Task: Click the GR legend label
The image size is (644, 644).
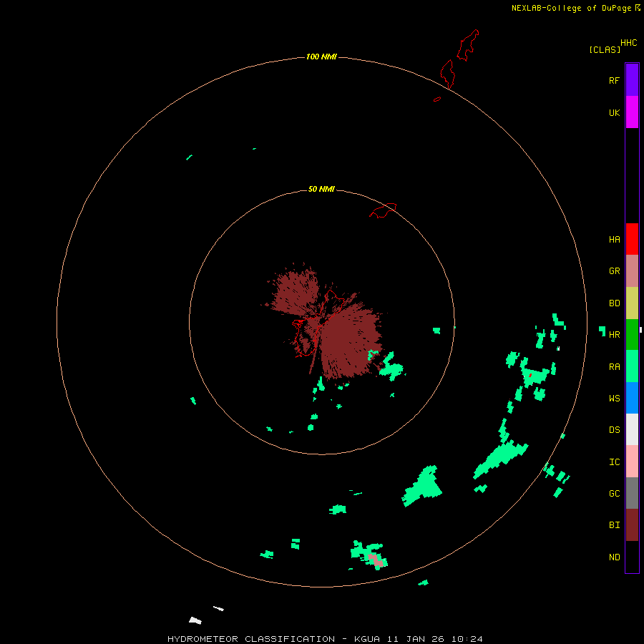Action: 614,271
